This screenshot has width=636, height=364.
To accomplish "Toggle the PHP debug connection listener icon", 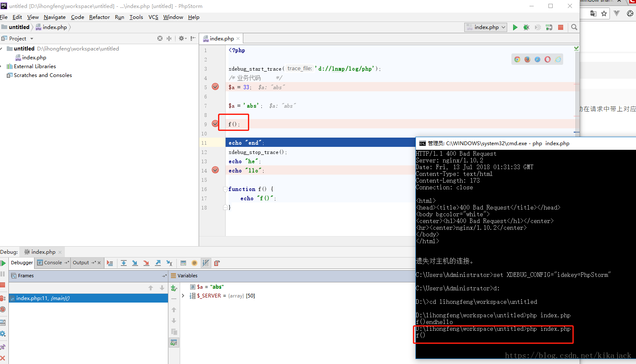I will click(x=549, y=27).
